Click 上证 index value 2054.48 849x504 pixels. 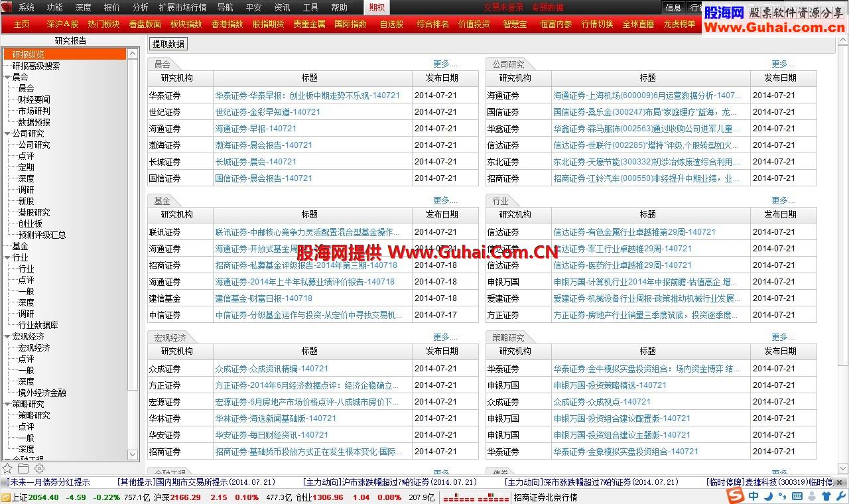point(44,497)
